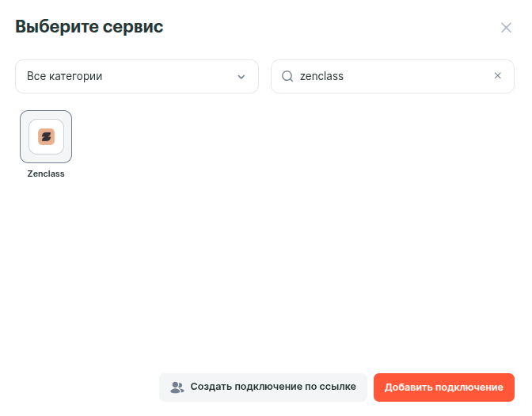Clear the search with the x icon
532x416 pixels.
[498, 76]
